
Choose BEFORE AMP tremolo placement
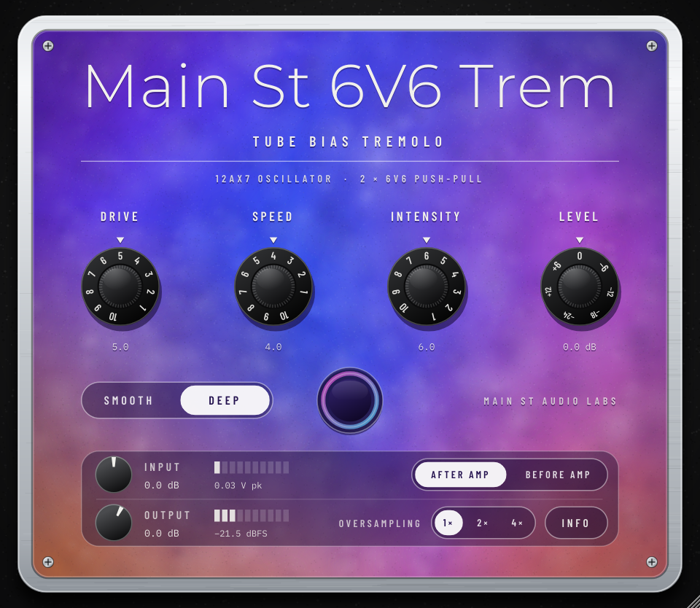pos(558,475)
